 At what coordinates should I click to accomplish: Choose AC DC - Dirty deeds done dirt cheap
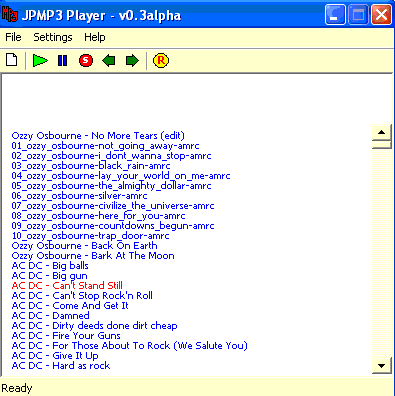(94, 326)
